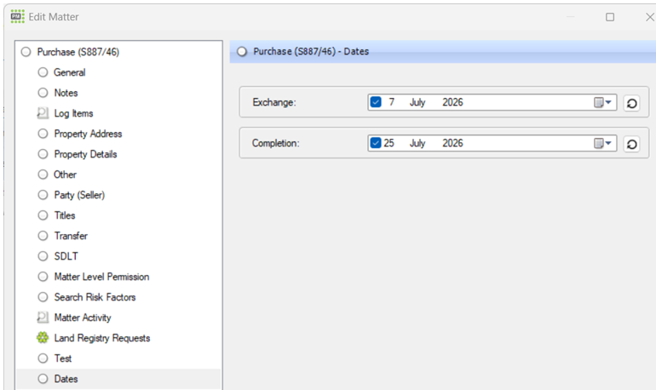This screenshot has width=656, height=390.
Task: Open the Exchange date calendar dropdown
Action: tap(603, 103)
